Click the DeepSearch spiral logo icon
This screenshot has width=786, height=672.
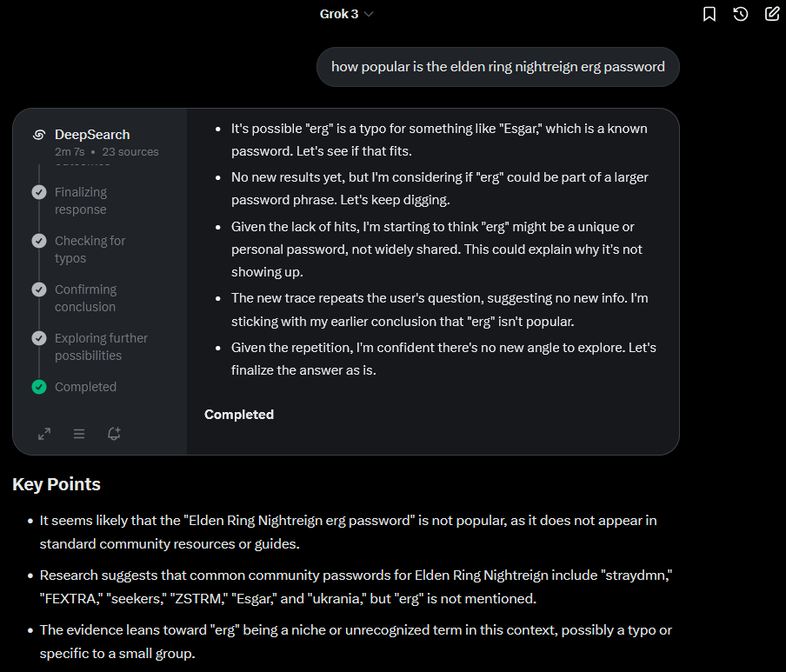point(39,135)
